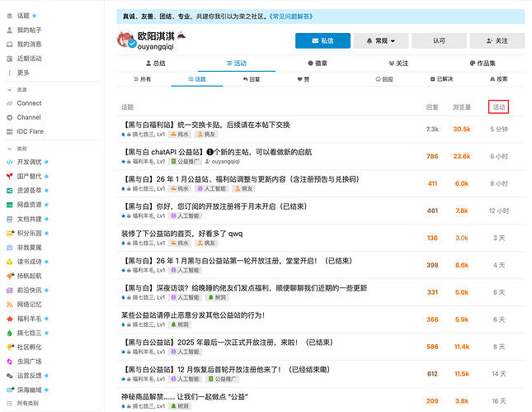532x412 pixels.
Task: Select the 赞 likes filter tab
Action: coord(304,79)
